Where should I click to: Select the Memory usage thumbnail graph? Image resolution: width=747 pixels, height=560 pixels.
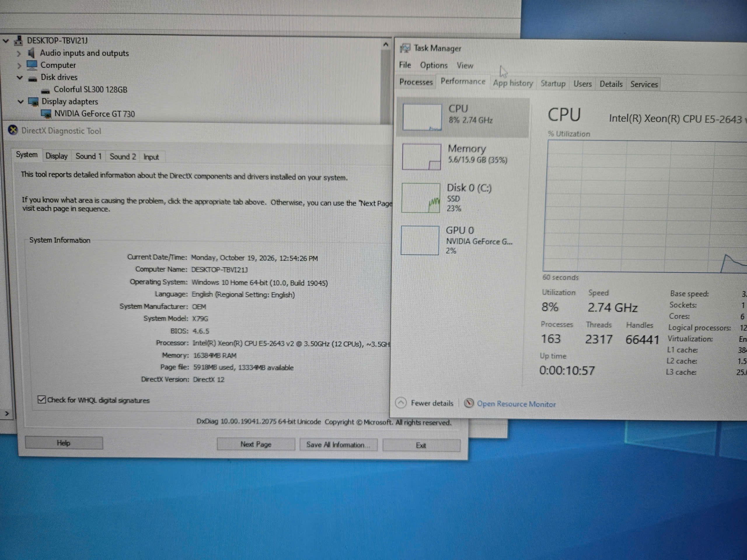pos(421,157)
